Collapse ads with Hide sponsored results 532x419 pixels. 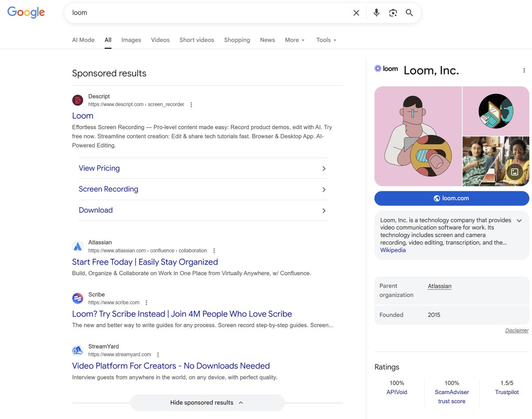pos(207,403)
